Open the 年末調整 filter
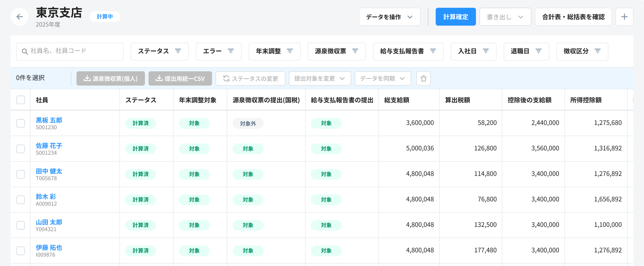This screenshot has width=644, height=266. point(274,51)
